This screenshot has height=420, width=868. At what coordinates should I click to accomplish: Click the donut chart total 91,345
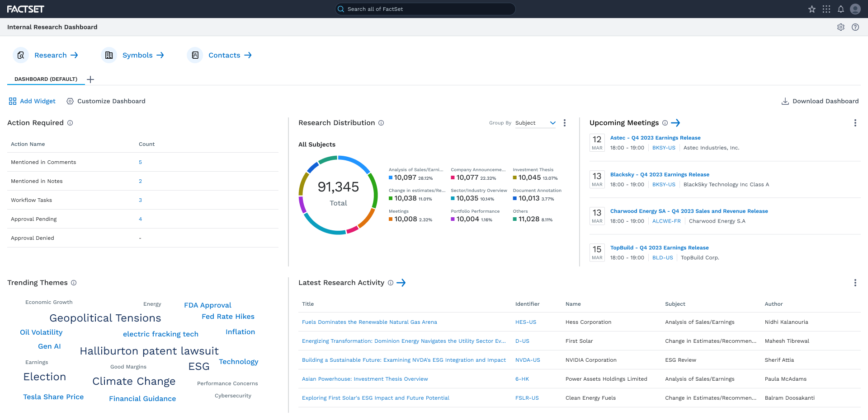pos(338,187)
